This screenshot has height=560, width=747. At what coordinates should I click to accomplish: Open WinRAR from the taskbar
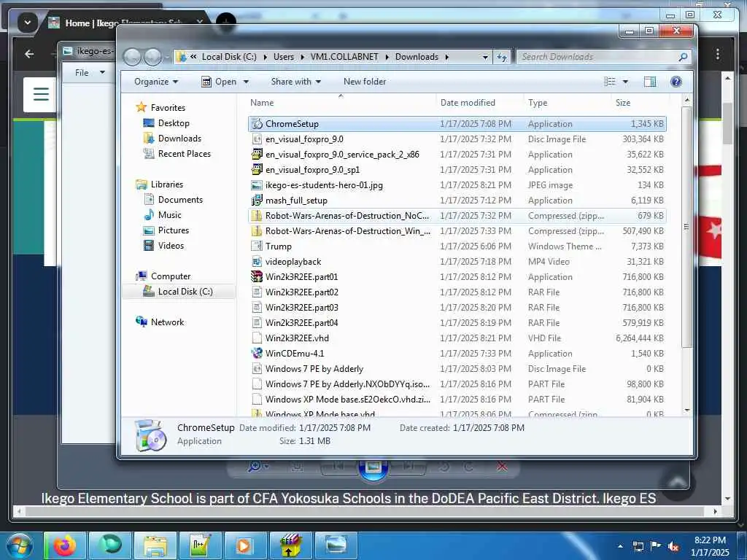coord(290,545)
